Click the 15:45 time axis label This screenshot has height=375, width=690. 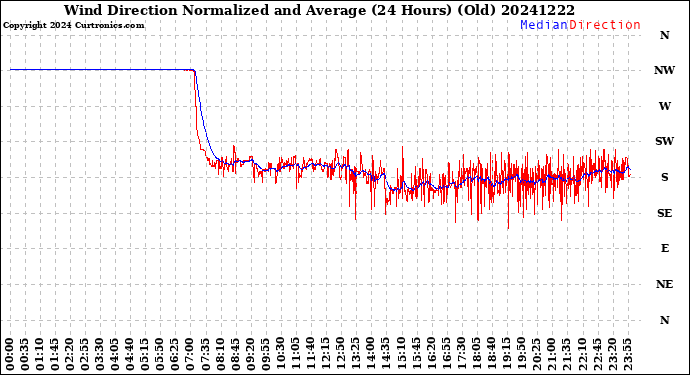coord(416,354)
